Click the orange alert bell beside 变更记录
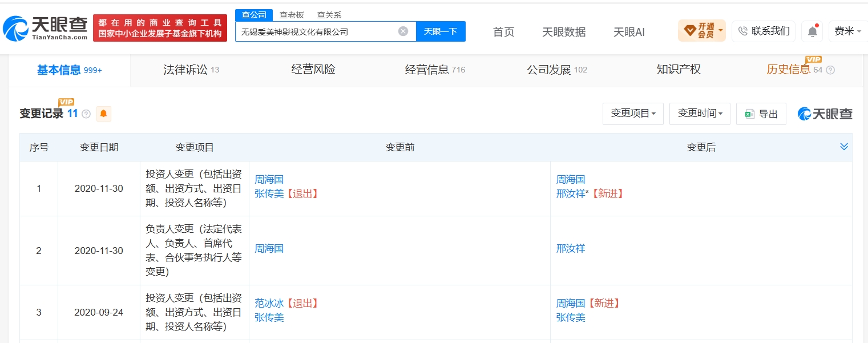 click(x=103, y=114)
